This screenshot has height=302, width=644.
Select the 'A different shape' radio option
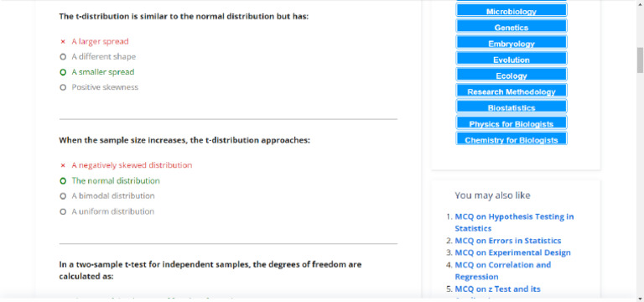tap(63, 57)
